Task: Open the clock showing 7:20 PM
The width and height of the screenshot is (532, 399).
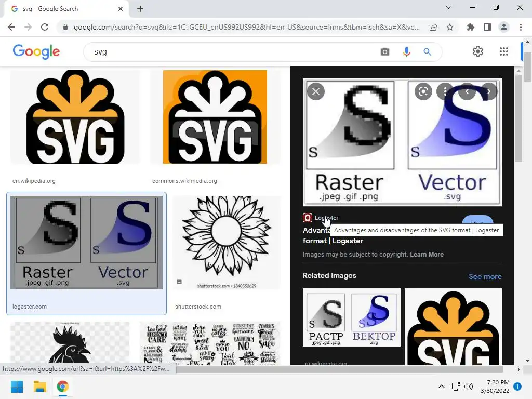Action: (495, 387)
